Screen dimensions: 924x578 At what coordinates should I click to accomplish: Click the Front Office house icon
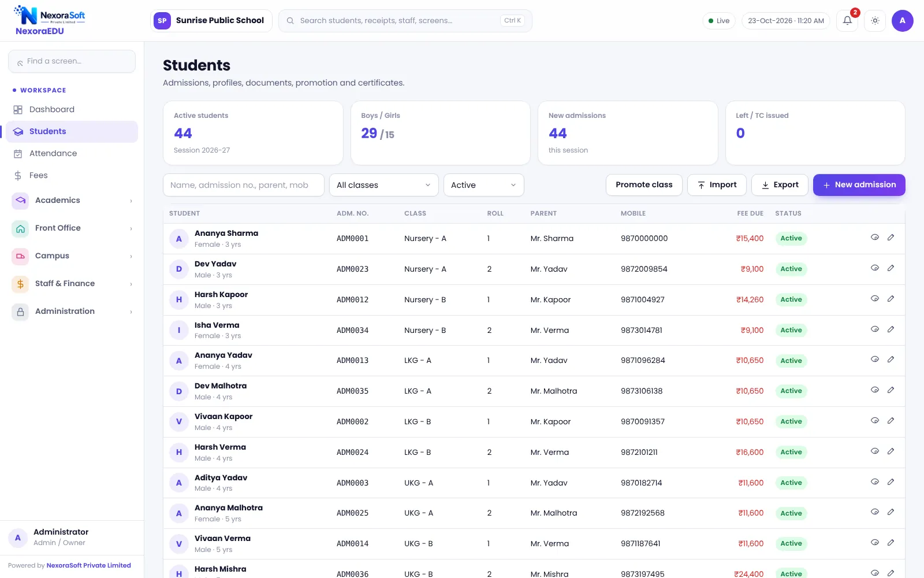(20, 228)
